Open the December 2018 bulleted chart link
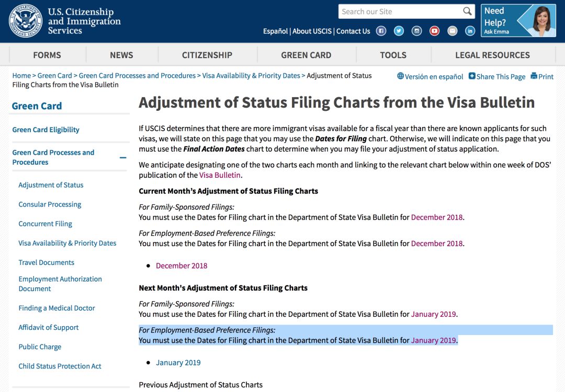The image size is (565, 392). point(182,266)
